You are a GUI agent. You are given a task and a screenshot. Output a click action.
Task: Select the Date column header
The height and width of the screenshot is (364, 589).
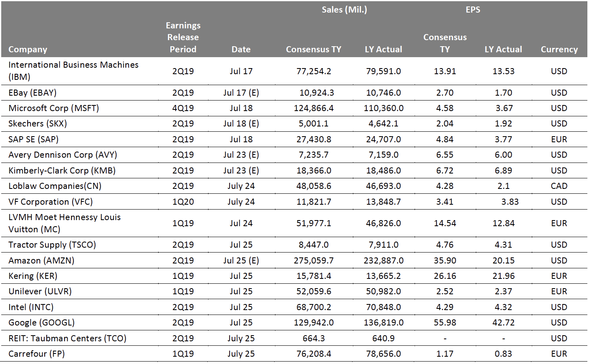241,49
